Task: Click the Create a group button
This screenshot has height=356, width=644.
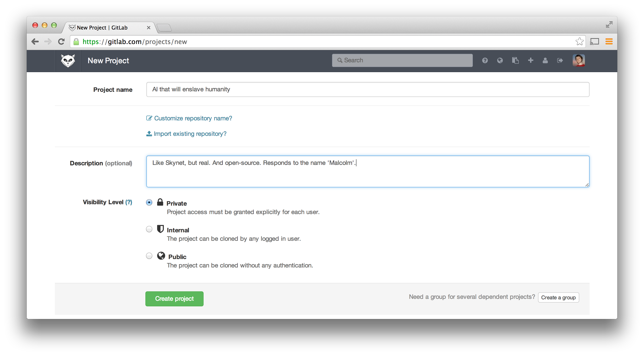Action: tap(558, 297)
